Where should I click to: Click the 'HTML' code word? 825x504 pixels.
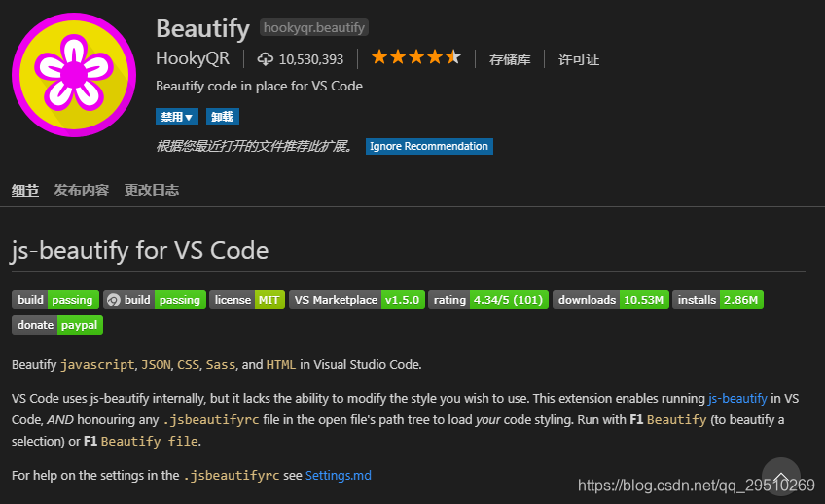point(281,365)
